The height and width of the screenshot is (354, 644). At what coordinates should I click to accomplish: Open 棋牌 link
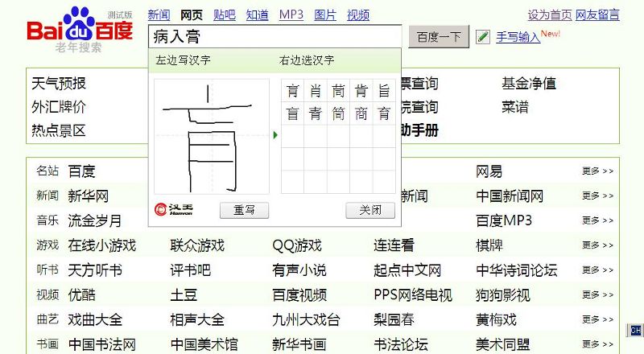[489, 245]
